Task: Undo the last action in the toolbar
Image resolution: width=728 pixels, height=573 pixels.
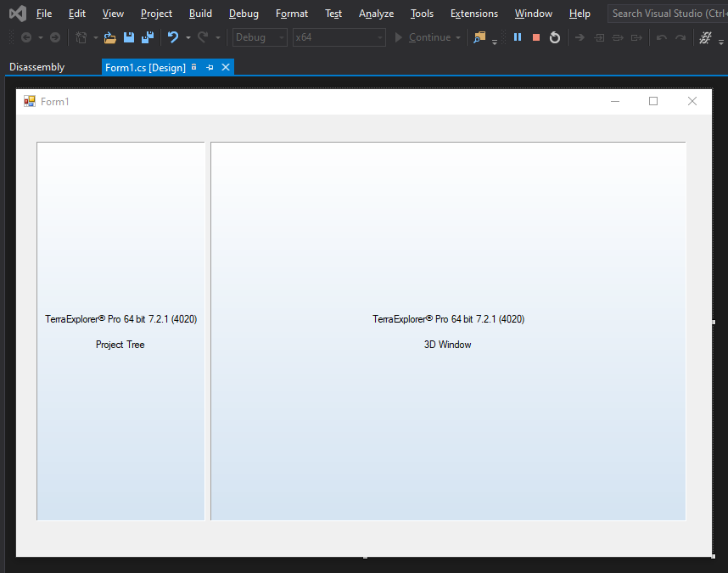Action: [173, 37]
